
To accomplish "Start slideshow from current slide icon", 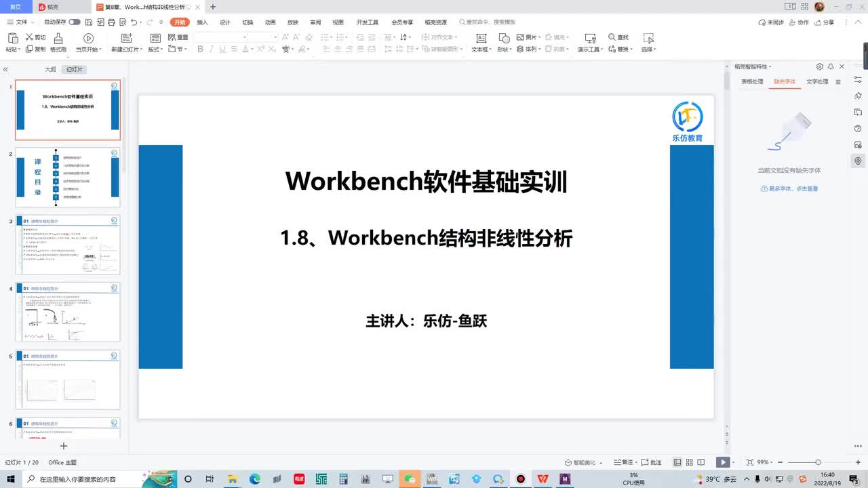I will tap(88, 38).
